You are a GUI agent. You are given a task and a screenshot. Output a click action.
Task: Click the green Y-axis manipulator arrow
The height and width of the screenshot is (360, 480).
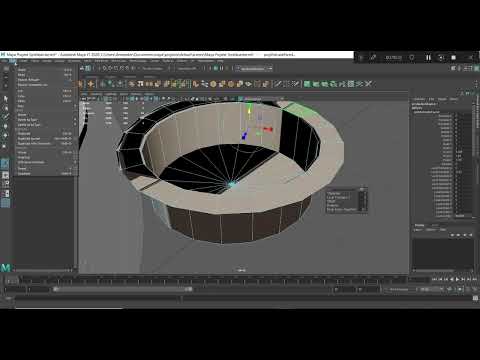pos(249,110)
